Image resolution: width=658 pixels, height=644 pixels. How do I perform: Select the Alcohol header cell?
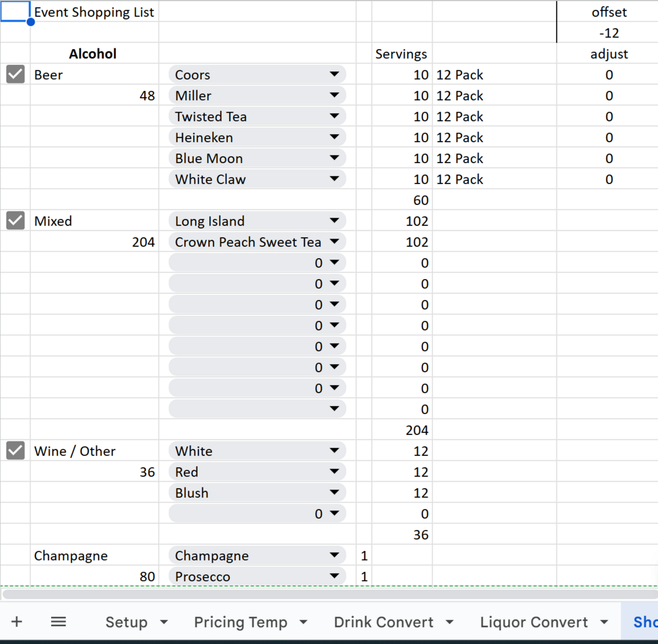pos(94,54)
